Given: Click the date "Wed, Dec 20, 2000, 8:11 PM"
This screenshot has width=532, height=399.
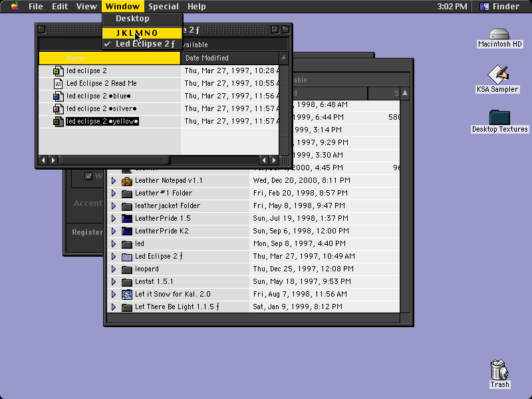Looking at the screenshot, I should [302, 180].
